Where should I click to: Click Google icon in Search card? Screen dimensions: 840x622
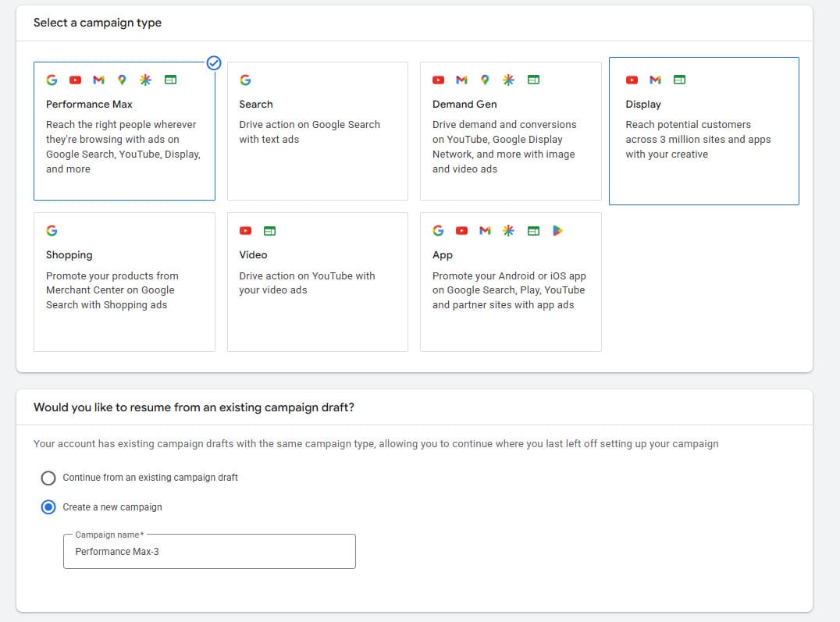pyautogui.click(x=245, y=80)
